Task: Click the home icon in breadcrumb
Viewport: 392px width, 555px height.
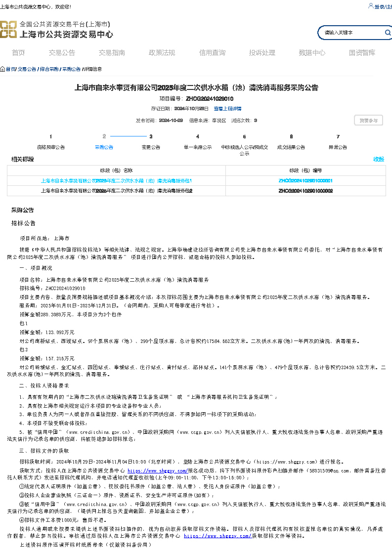Action: pyautogui.click(x=2, y=69)
